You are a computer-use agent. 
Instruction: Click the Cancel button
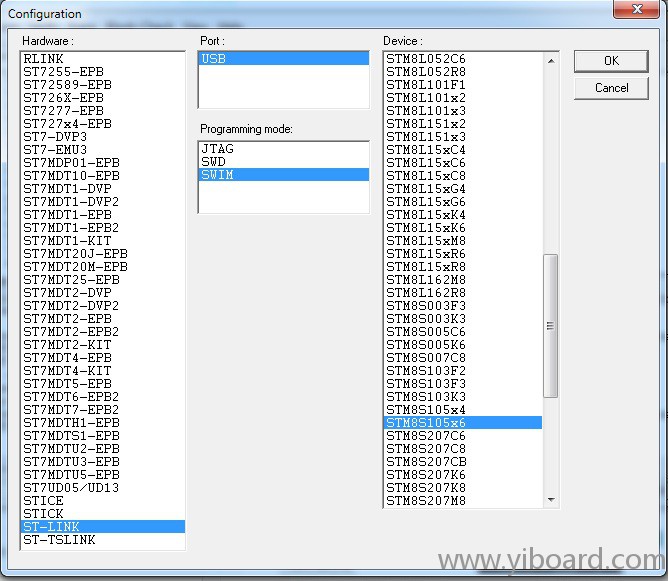point(611,88)
